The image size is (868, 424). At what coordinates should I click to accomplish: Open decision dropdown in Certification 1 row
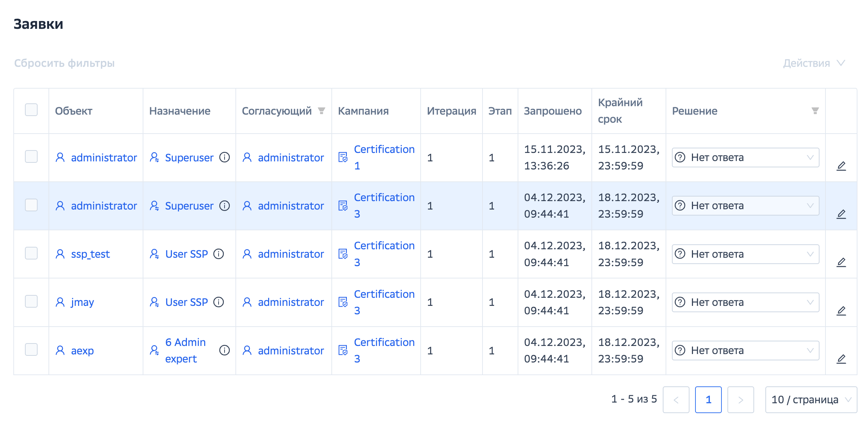[745, 158]
